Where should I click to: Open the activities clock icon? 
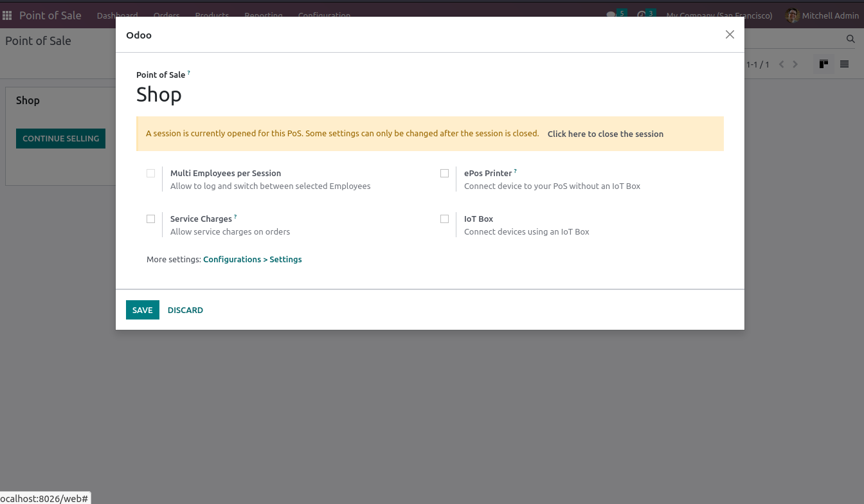(642, 15)
